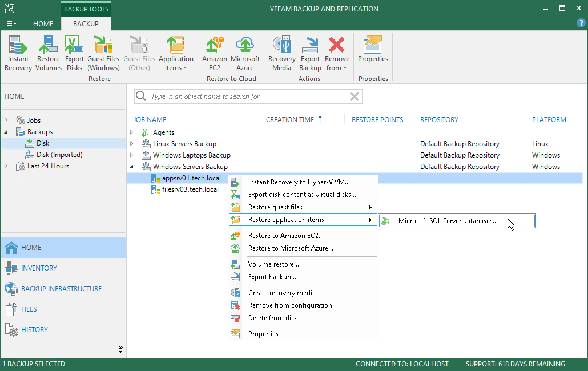Click the Amazon EC2 restore icon
Screen dimensions: 588x371
215,53
